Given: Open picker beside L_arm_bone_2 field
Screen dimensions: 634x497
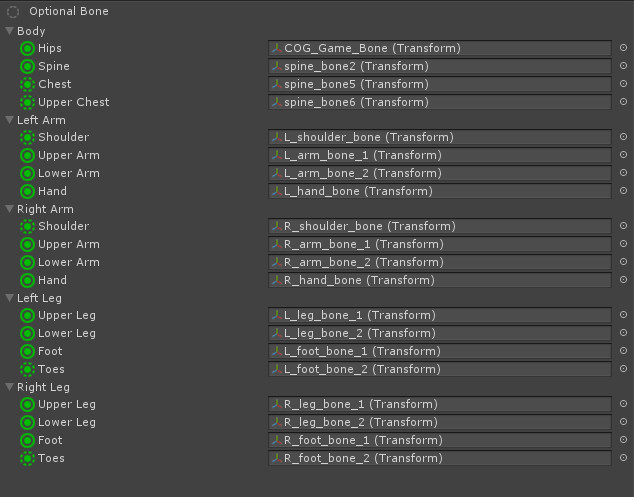Looking at the screenshot, I should point(623,173).
